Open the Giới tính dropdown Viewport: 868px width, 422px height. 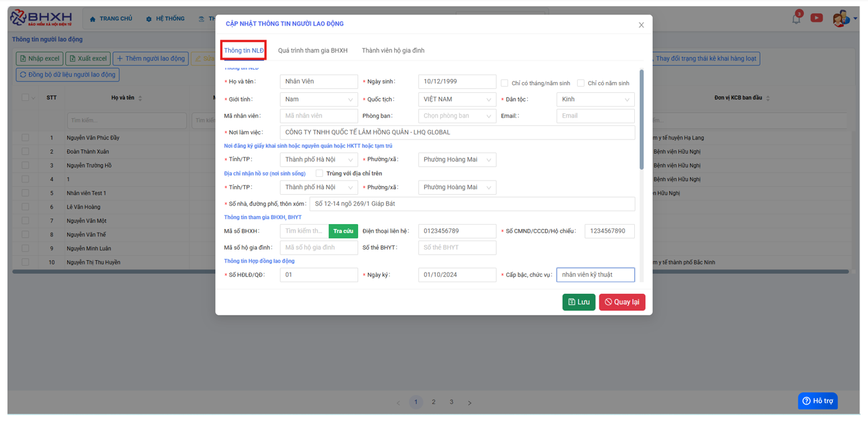pyautogui.click(x=318, y=100)
